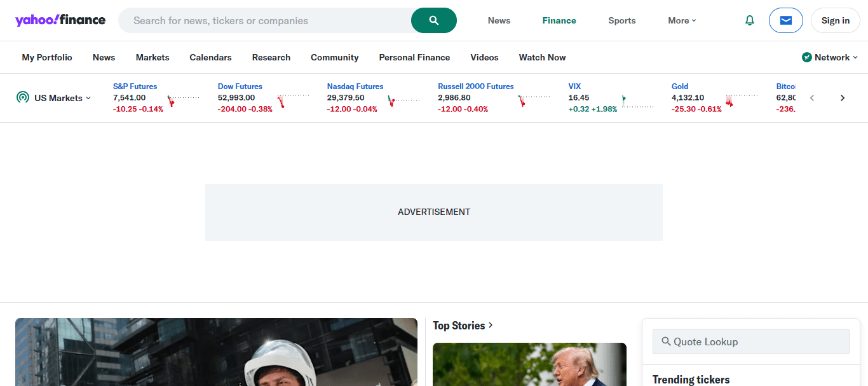Go to Yahoo Sports from header
Screen dimensions: 868x386
(x=622, y=20)
